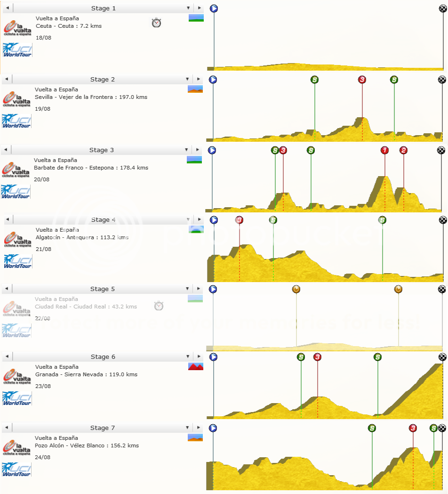Click the stopwatch icon on Stage 5
The image size is (448, 494).
pos(159,306)
